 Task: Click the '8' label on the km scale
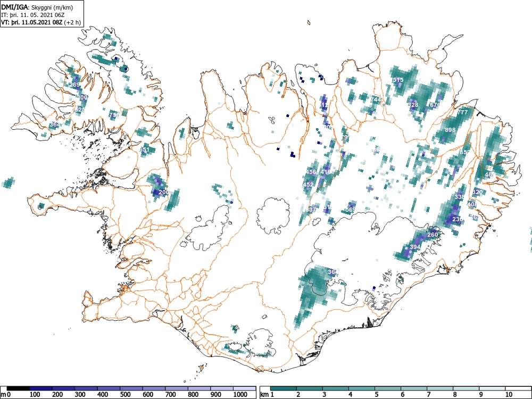455,395
